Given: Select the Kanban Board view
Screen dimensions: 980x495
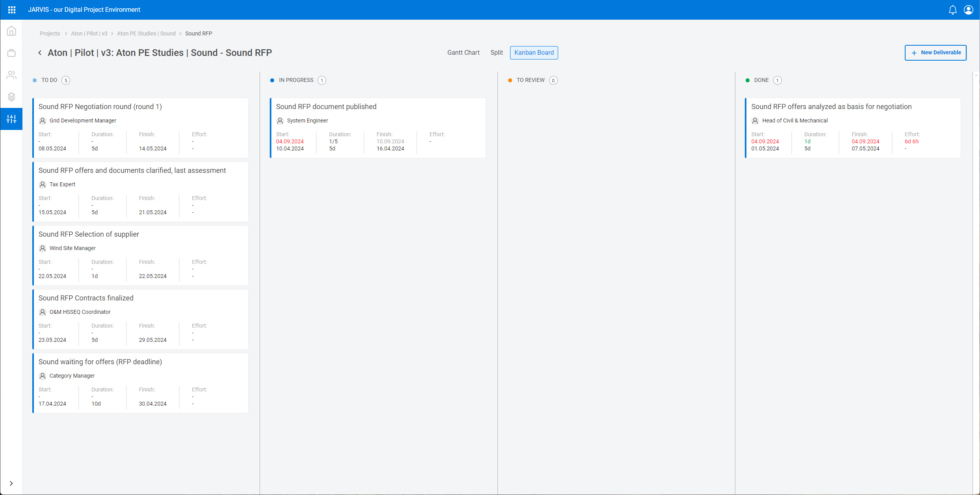Looking at the screenshot, I should pos(534,53).
